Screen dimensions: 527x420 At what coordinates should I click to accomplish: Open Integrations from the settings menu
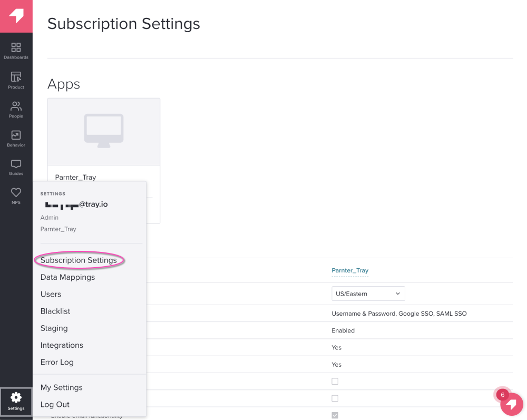[x=62, y=345]
